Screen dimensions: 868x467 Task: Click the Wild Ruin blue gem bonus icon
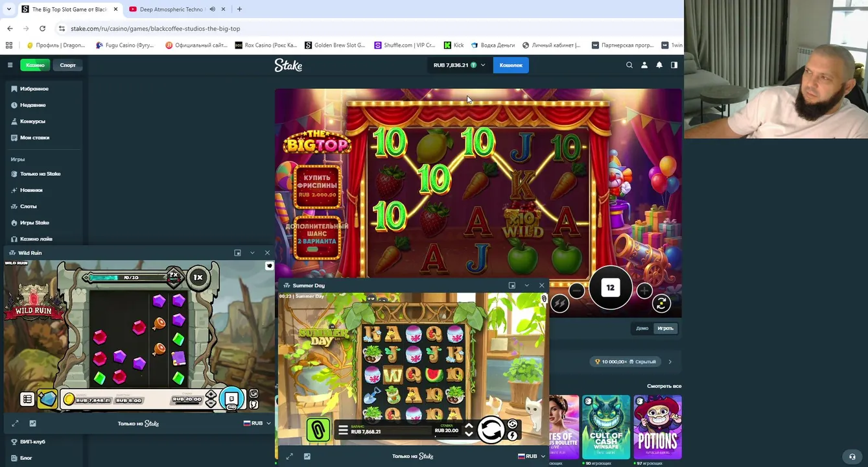(47, 399)
